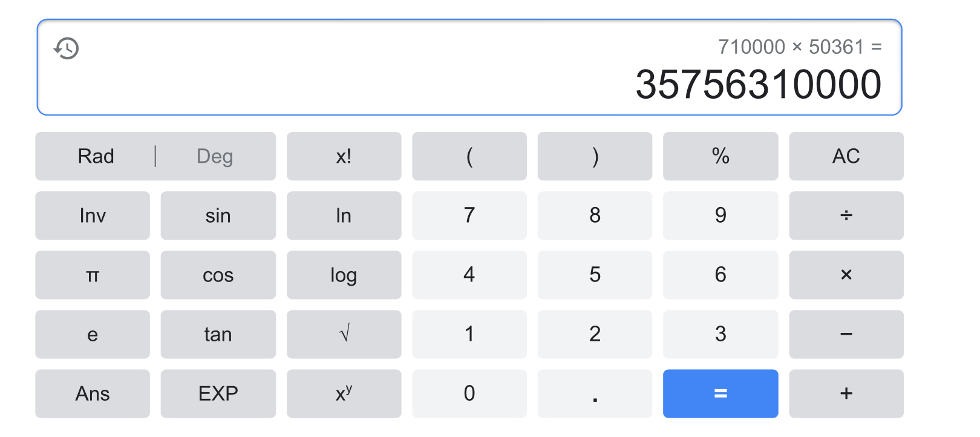This screenshot has width=980, height=437.
Task: Click the percent key
Action: 720,156
